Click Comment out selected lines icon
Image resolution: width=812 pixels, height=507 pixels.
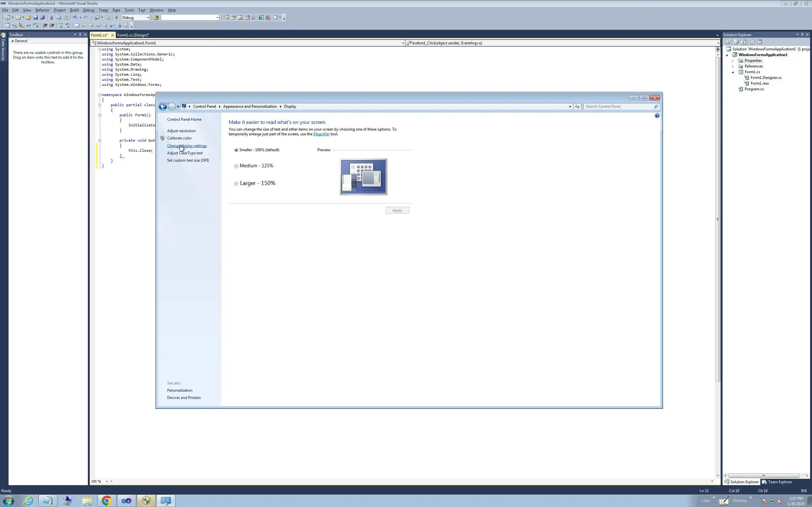click(61, 25)
